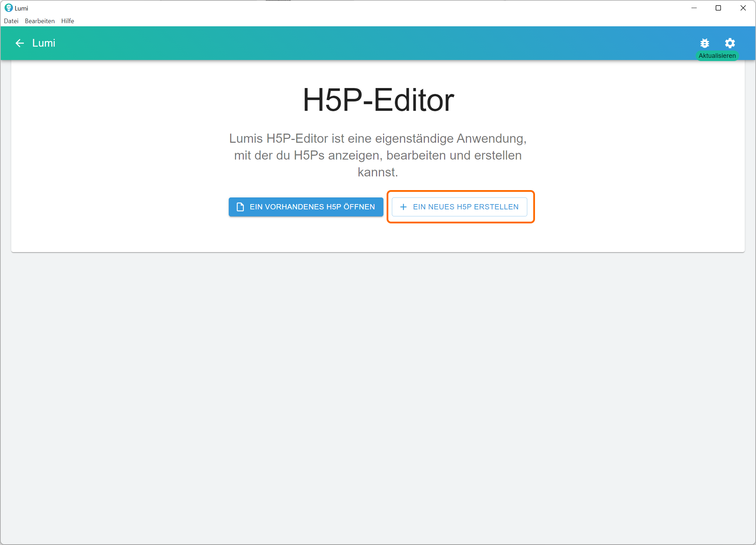Close the Lumi window
The image size is (756, 545).
pos(743,8)
